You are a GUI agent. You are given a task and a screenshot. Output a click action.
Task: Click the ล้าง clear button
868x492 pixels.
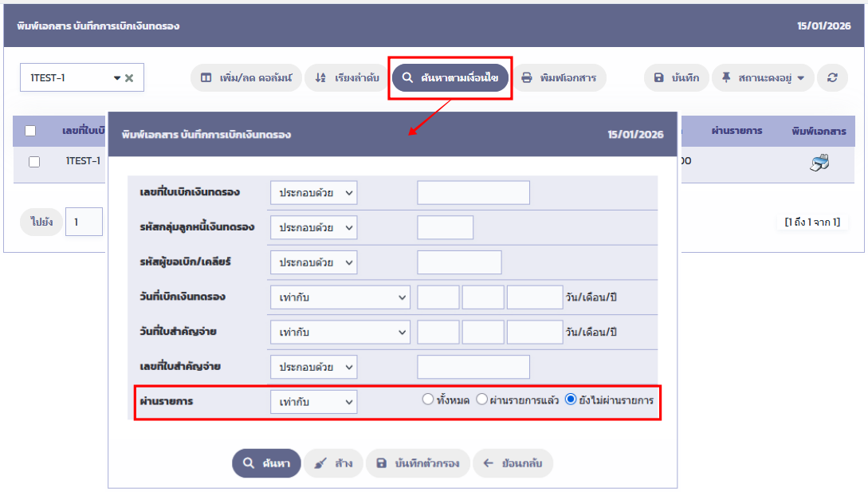point(333,463)
